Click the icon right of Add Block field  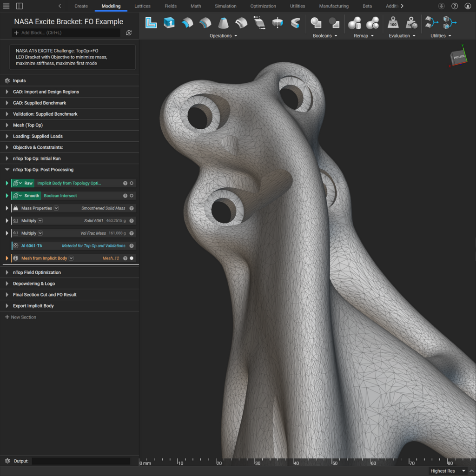129,33
